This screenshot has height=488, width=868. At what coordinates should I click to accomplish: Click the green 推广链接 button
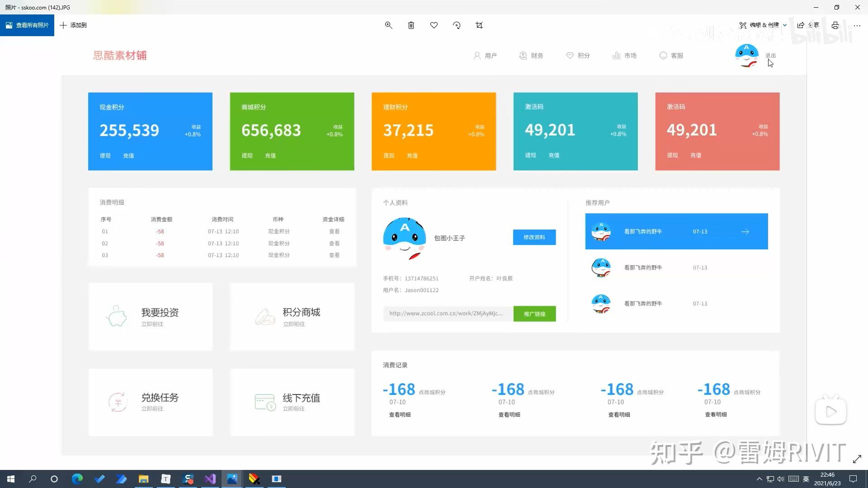click(534, 314)
